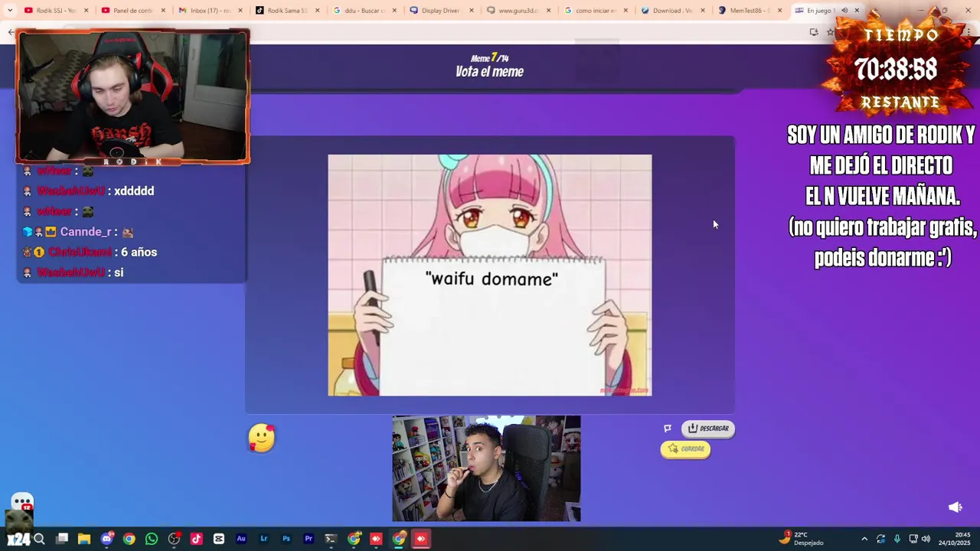This screenshot has height=551, width=980.
Task: Open Discord from the taskbar
Action: click(106, 540)
